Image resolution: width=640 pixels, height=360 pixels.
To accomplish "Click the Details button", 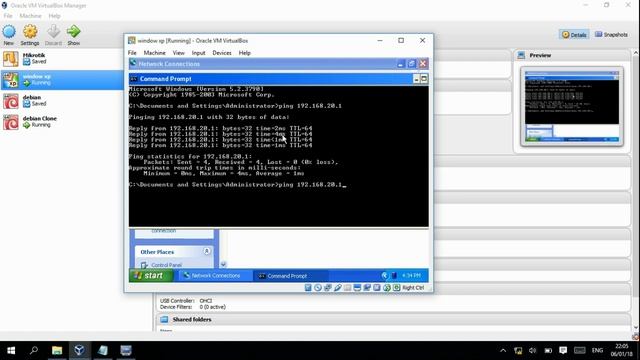I will coord(574,35).
